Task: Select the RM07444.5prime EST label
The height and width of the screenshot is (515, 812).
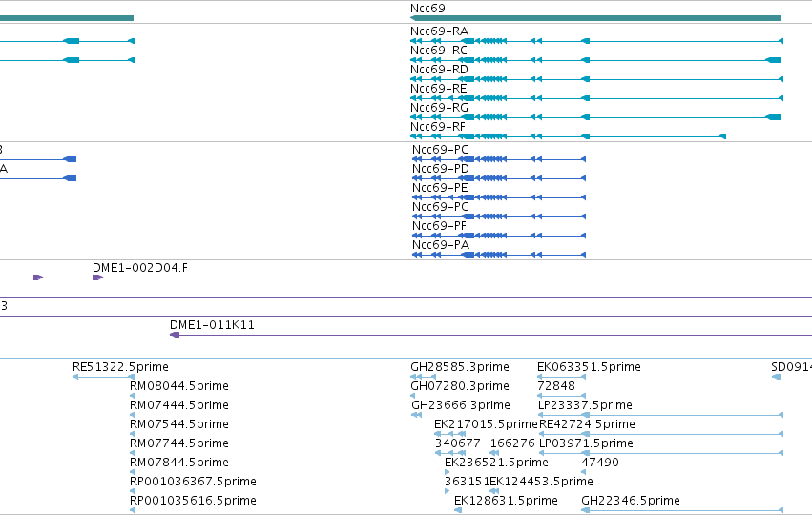Action: (x=178, y=405)
